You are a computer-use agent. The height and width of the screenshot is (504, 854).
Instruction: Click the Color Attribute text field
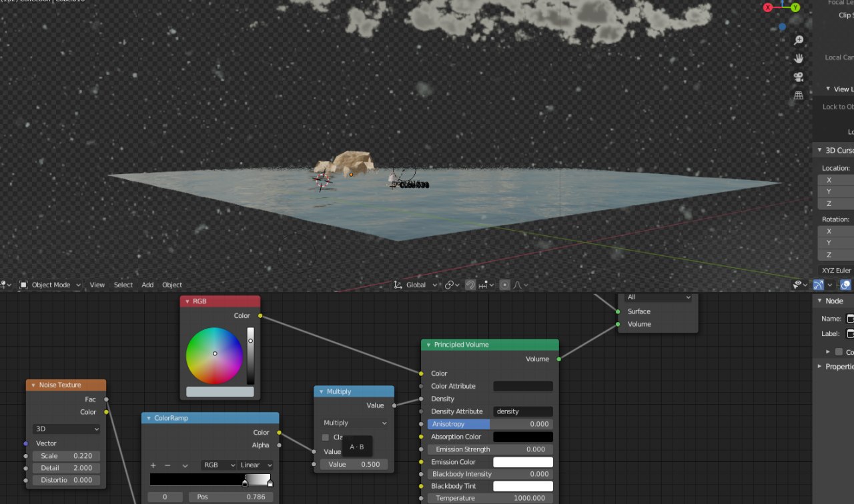point(523,386)
